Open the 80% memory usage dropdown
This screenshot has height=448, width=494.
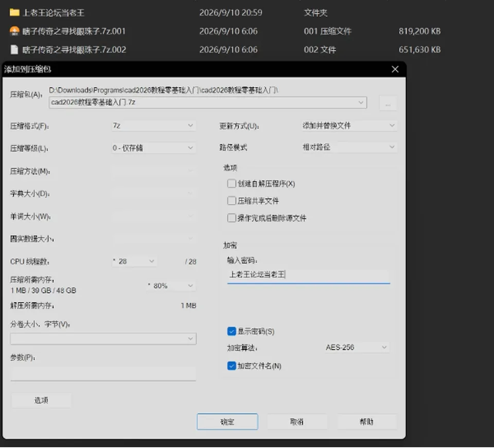(x=171, y=286)
